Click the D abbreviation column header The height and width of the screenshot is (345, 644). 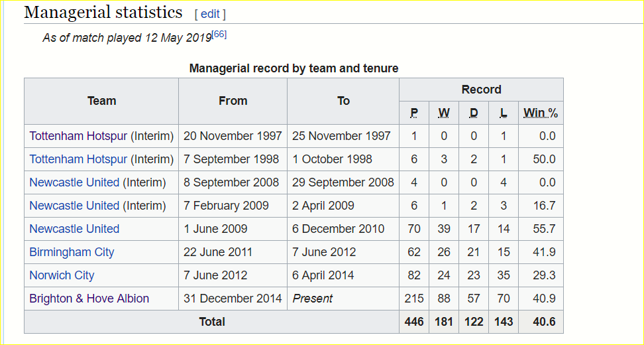tap(474, 113)
